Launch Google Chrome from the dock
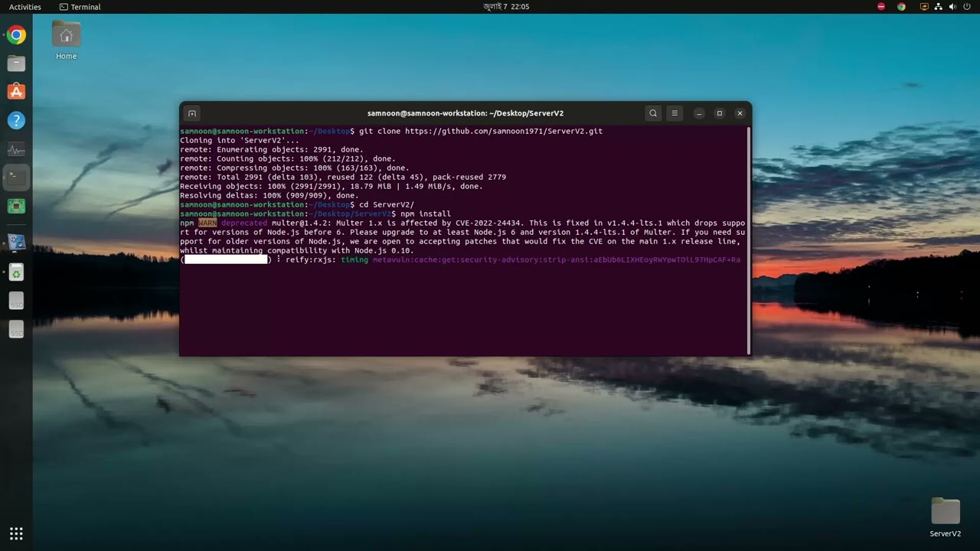This screenshot has width=980, height=551. [16, 35]
